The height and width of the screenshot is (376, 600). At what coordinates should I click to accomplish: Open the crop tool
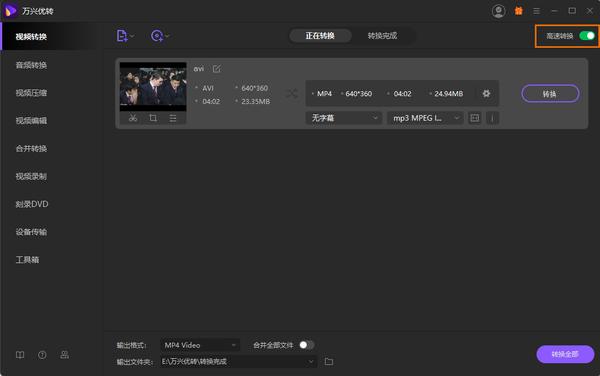153,118
